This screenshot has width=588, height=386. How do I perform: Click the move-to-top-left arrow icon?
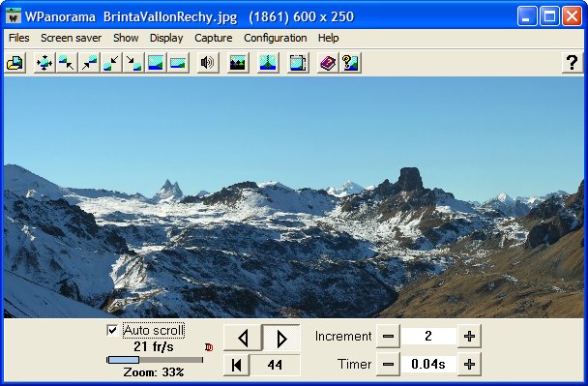[x=67, y=63]
